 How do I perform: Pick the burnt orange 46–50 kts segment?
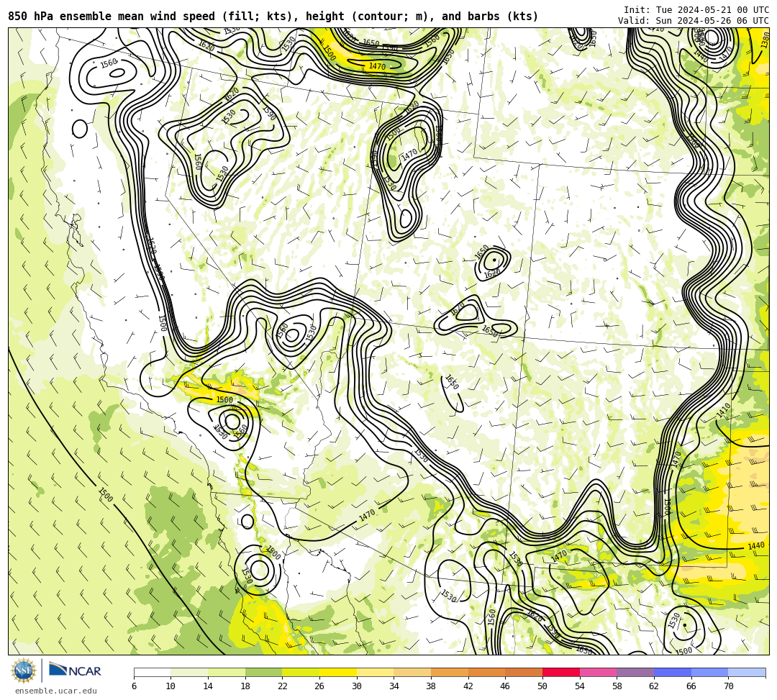coord(524,672)
